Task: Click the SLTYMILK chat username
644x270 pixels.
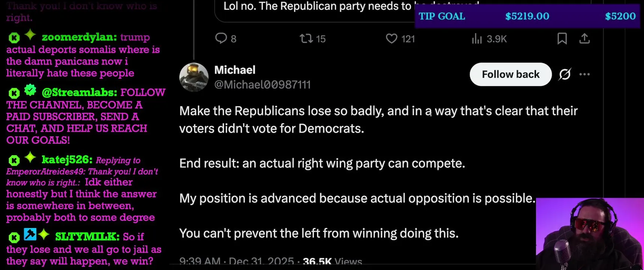Action: (87, 237)
